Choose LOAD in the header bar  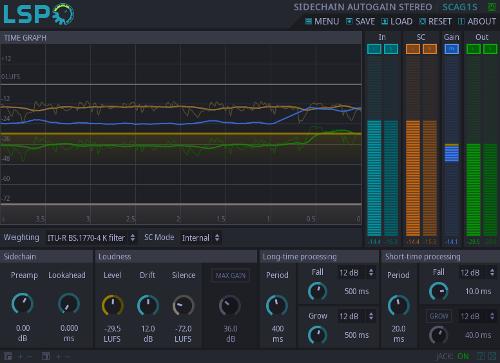[x=397, y=22]
